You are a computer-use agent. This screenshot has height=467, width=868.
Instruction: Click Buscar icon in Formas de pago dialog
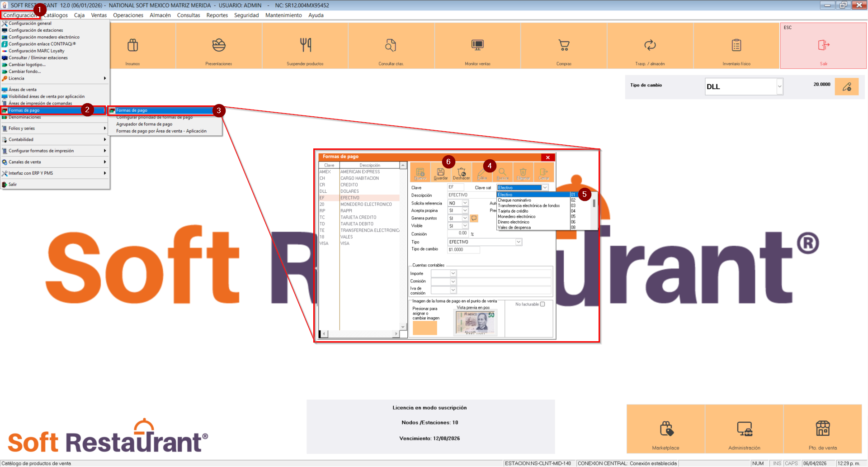pos(502,173)
